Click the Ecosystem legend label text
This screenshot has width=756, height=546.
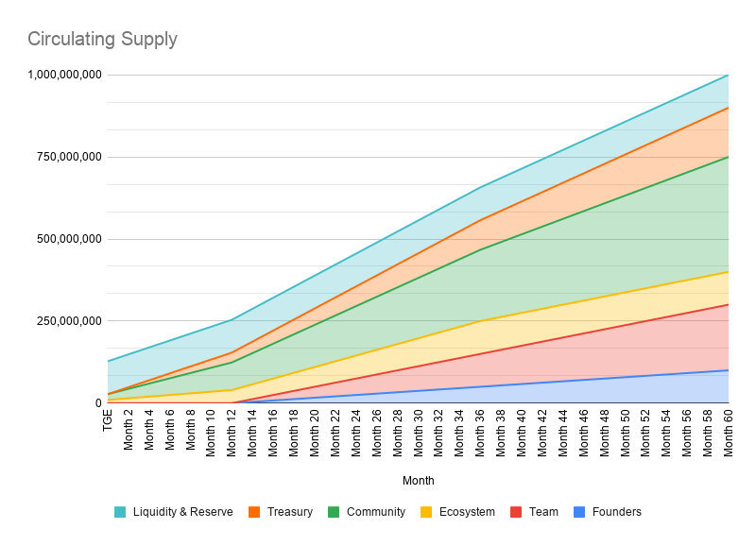pyautogui.click(x=467, y=512)
